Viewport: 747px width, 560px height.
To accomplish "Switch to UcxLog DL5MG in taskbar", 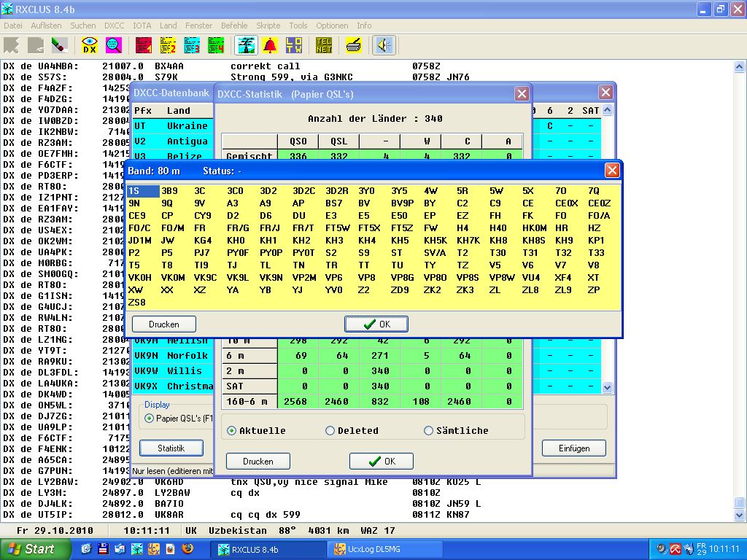I will pos(385,549).
